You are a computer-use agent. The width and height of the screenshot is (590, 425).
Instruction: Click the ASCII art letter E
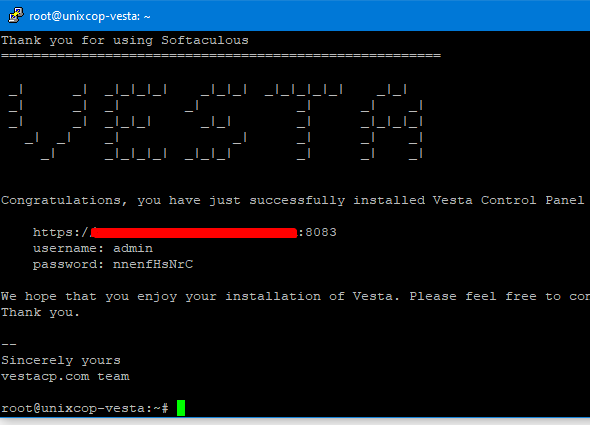(x=135, y=123)
